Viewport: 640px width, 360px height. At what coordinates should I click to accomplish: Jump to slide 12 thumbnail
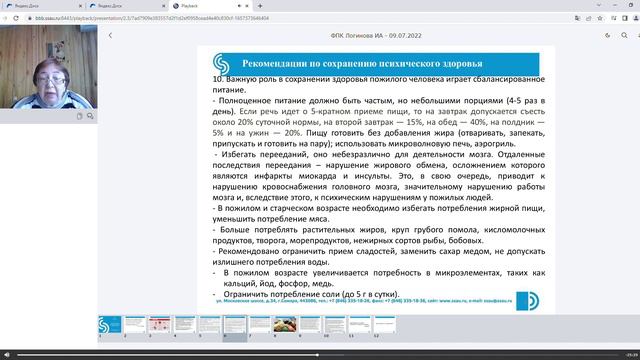(385, 325)
